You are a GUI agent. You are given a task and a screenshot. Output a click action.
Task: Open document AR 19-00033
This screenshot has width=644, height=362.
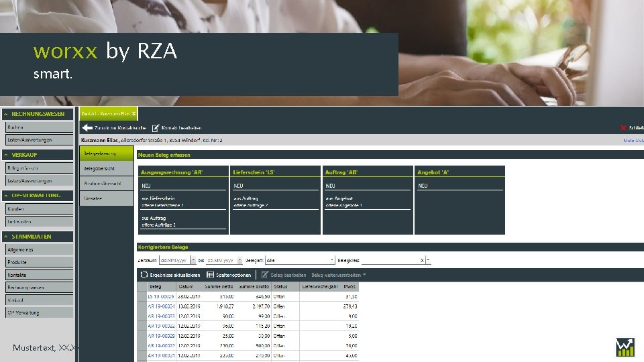point(161,316)
